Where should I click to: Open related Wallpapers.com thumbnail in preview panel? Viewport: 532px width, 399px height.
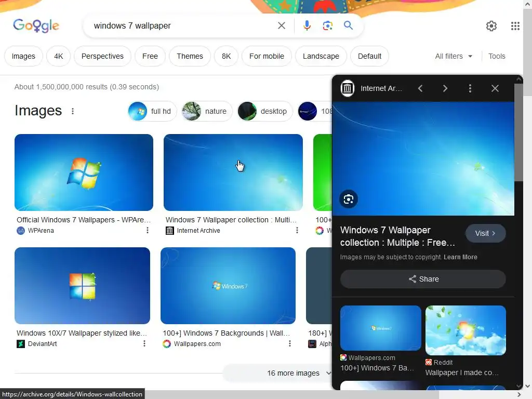coord(380,328)
